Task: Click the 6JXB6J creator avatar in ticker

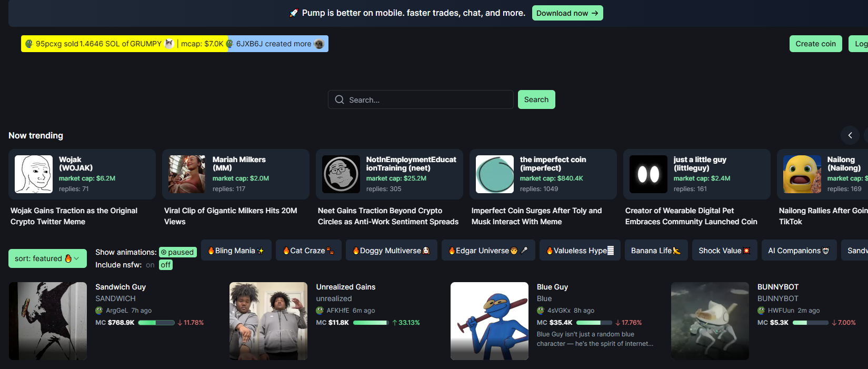Action: tap(230, 44)
